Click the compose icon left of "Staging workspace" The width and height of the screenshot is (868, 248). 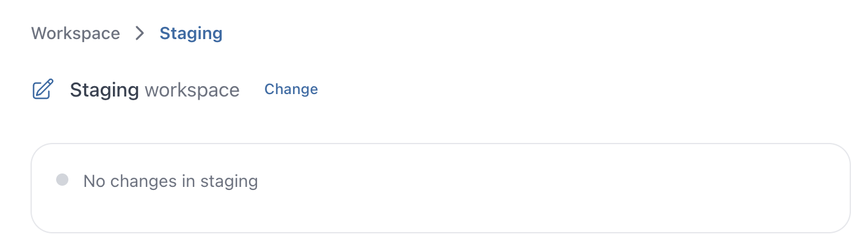pos(43,90)
